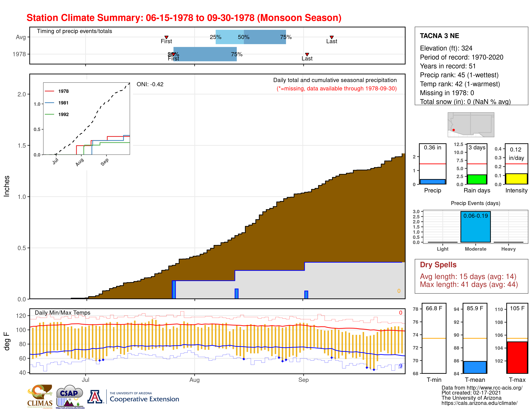Screen dimensions: 532x411
Task: Click the rcc-acis.org data source URL
Action: 494,388
